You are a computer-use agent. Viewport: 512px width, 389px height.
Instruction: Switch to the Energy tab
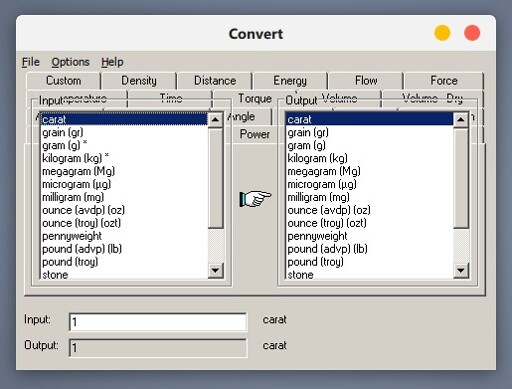[x=290, y=81]
